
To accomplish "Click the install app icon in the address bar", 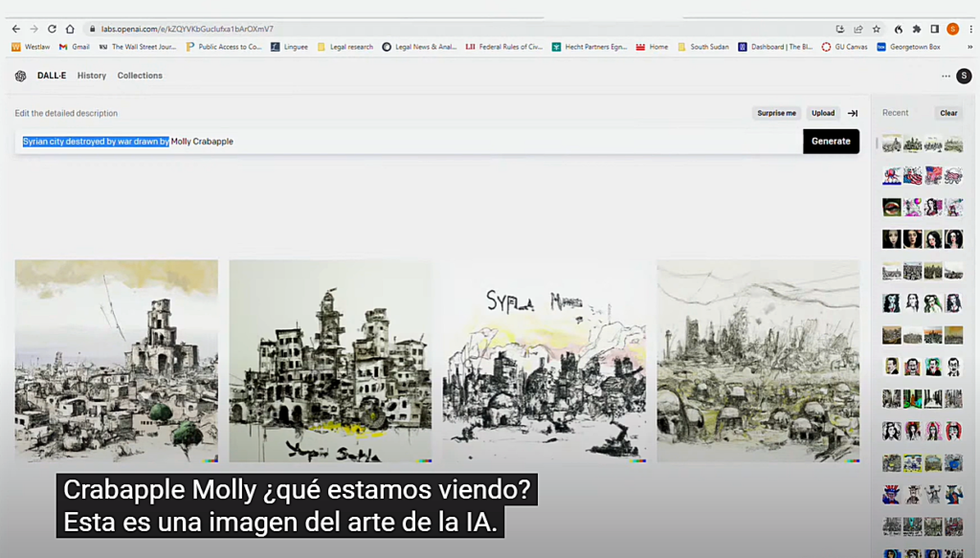I will pyautogui.click(x=840, y=29).
